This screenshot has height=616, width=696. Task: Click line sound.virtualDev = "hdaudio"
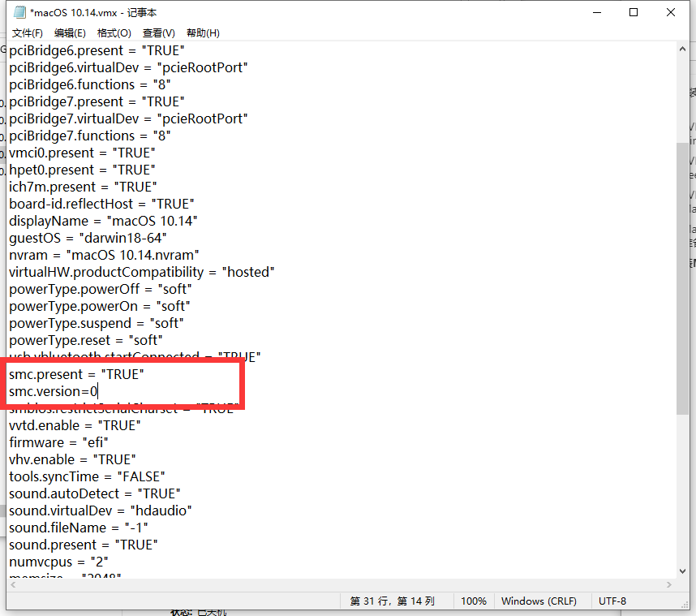101,510
